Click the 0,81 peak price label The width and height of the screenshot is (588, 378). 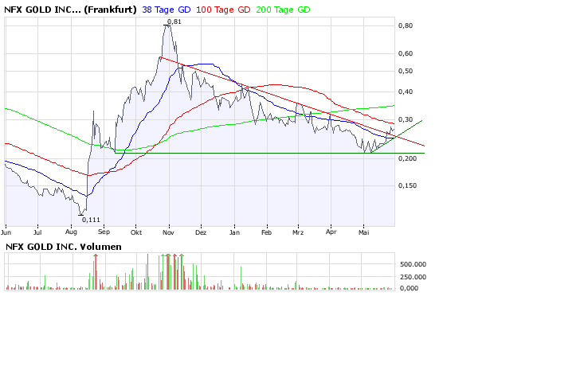(174, 21)
